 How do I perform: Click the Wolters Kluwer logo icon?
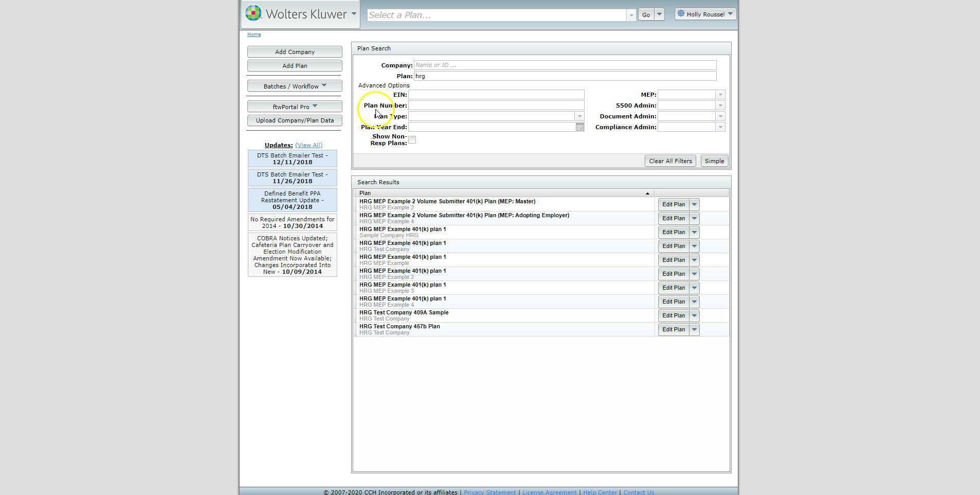pyautogui.click(x=253, y=13)
